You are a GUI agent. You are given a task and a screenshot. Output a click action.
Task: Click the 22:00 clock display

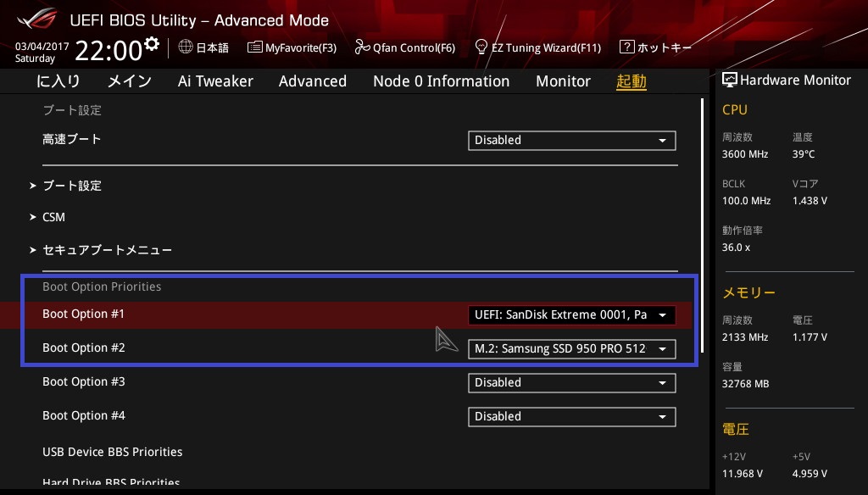pyautogui.click(x=109, y=50)
